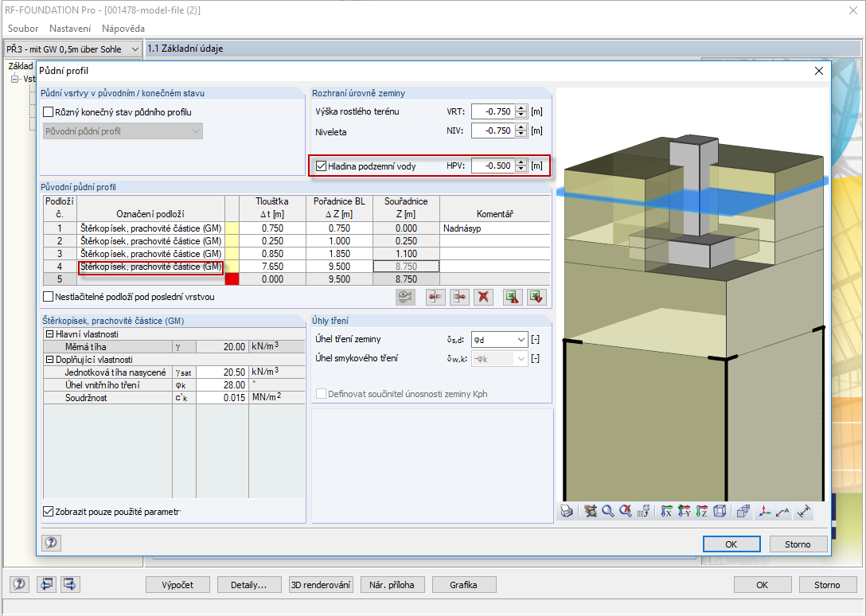
Task: Select the move/rotate view hand tool
Action: point(591,511)
